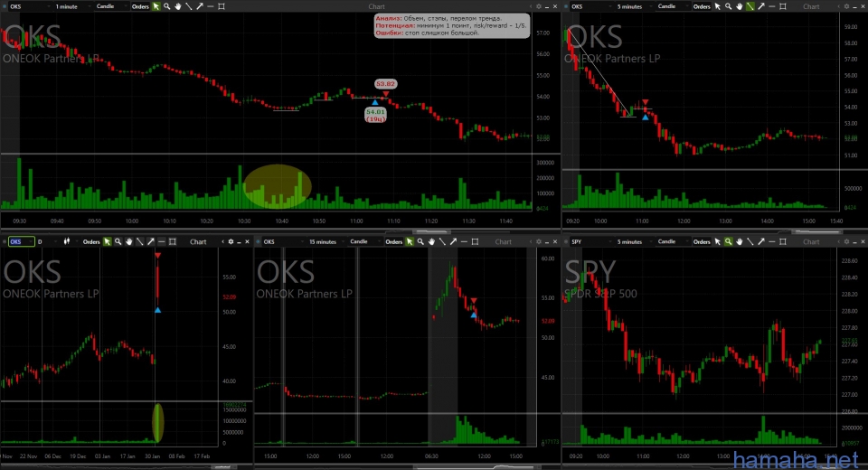Screen dimensions: 868x470
Task: Click the 53.82 sell order marker label
Action: pos(385,84)
